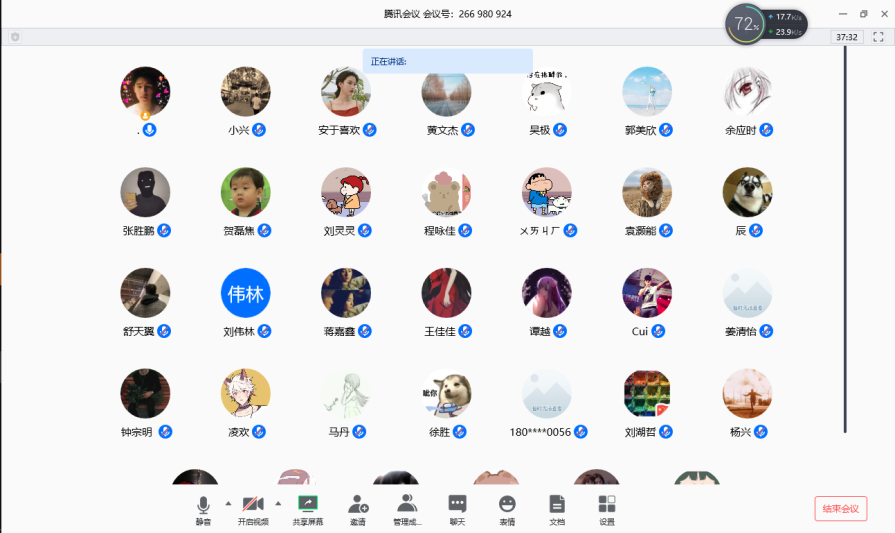Image resolution: width=895 pixels, height=533 pixels.
Task: Click the 37:32 meeting timer
Action: tap(846, 37)
